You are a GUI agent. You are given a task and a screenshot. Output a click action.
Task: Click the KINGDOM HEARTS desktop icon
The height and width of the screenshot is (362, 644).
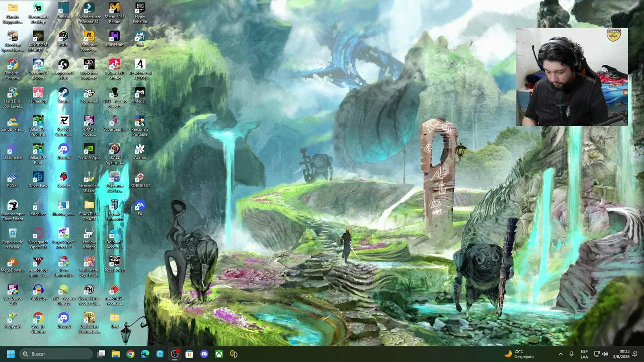pyautogui.click(x=38, y=41)
